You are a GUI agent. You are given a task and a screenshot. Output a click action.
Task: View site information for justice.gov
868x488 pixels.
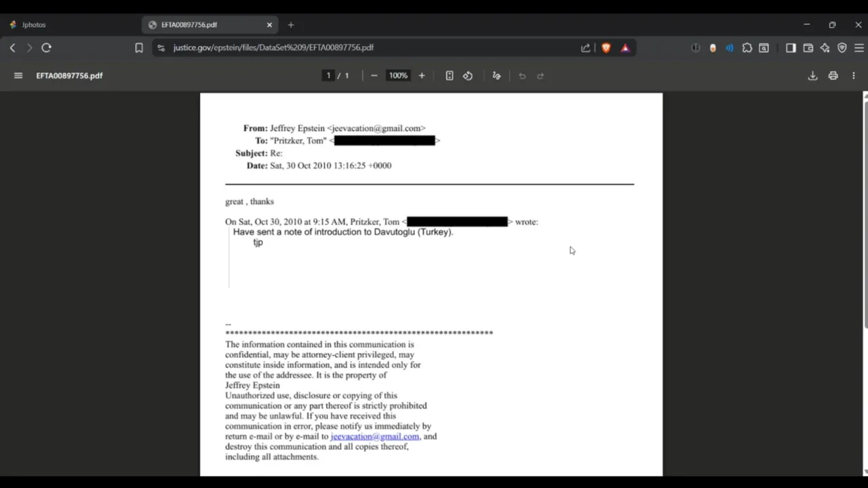161,47
